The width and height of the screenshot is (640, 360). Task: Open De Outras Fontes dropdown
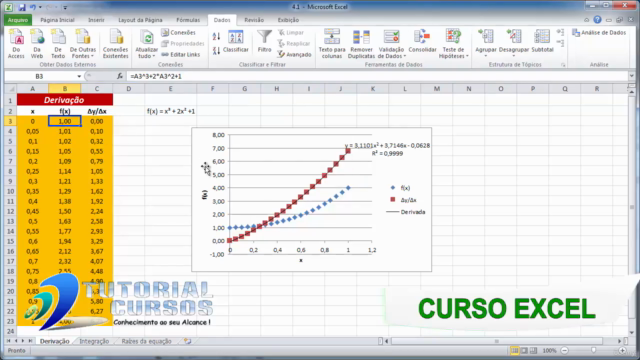pyautogui.click(x=83, y=44)
